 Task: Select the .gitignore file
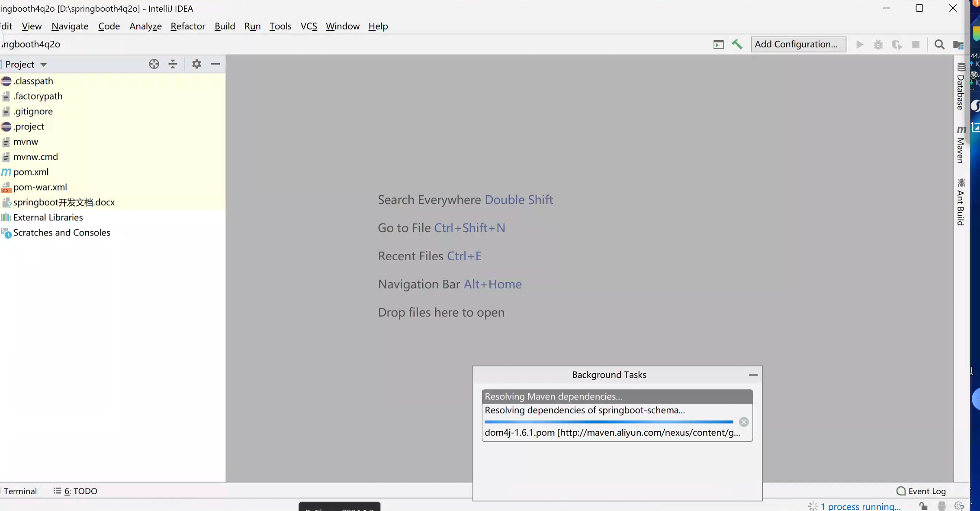[112, 111]
